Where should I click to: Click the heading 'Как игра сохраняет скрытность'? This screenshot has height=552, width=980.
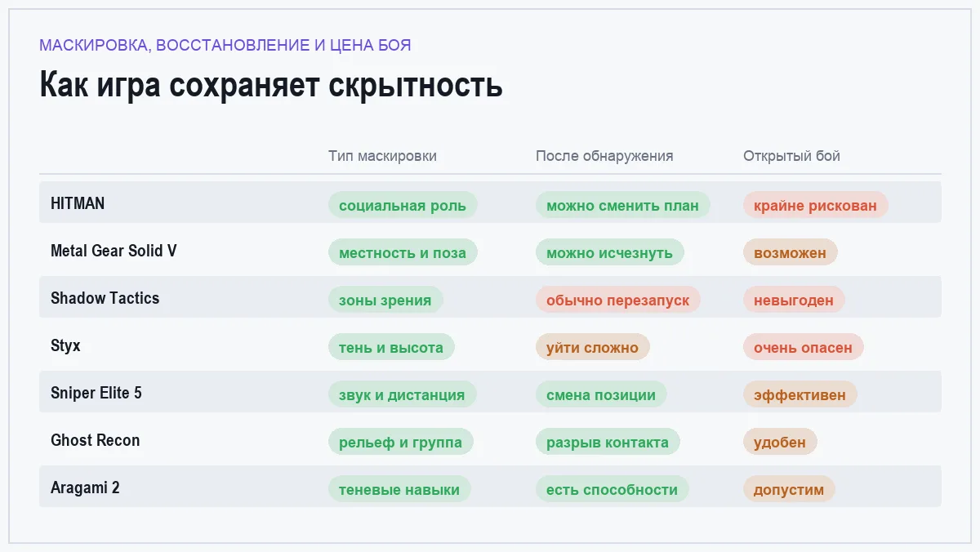point(271,85)
